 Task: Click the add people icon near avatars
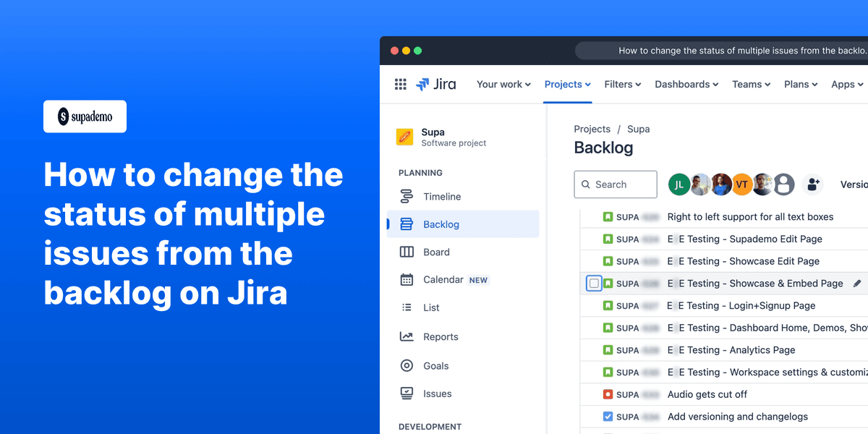[x=812, y=184]
